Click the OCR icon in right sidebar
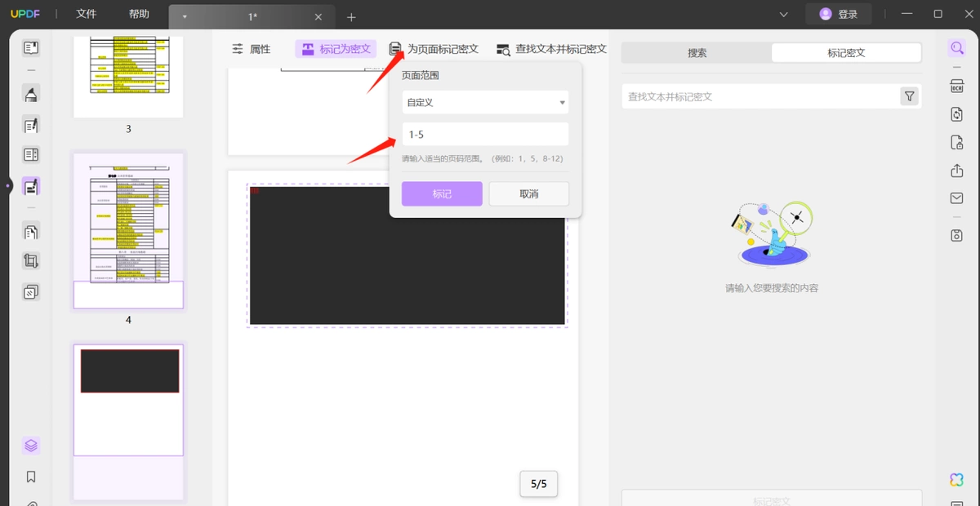 point(956,87)
